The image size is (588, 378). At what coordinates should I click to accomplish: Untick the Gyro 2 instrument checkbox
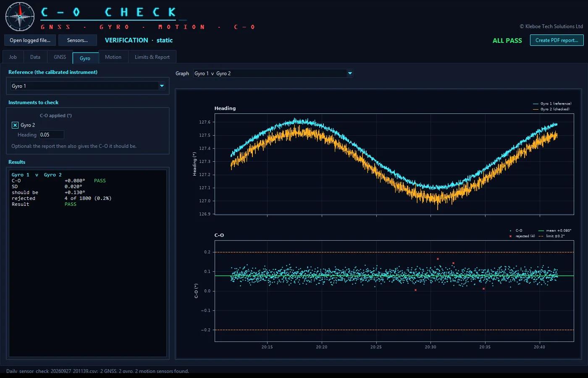(15, 125)
